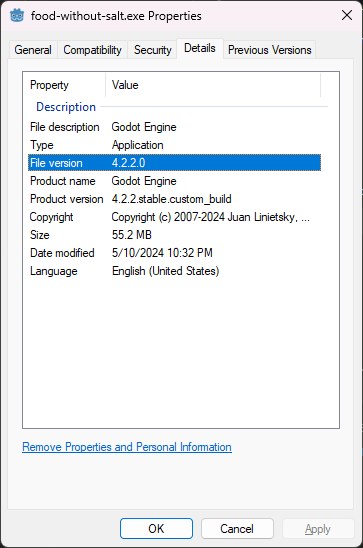Select the Language property label
Image resolution: width=363 pixels, height=548 pixels.
tap(53, 271)
